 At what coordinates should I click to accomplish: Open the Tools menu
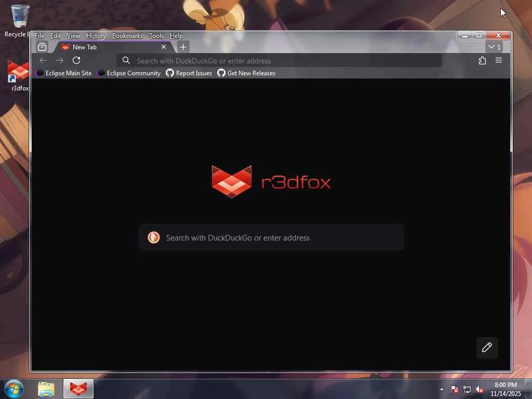[x=156, y=36]
